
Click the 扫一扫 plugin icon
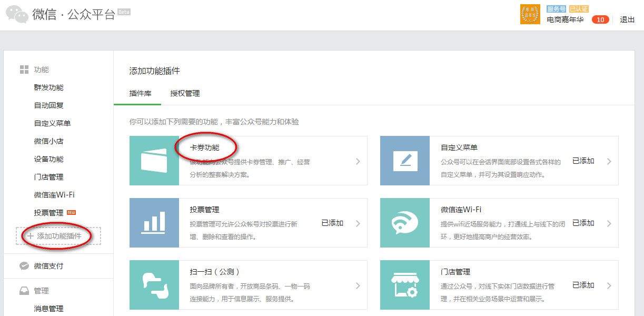(154, 285)
